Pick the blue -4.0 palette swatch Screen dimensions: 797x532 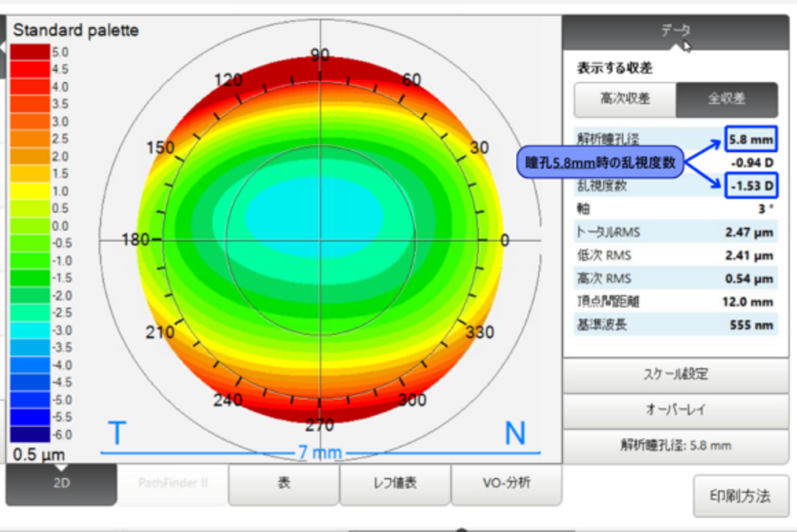click(x=30, y=365)
